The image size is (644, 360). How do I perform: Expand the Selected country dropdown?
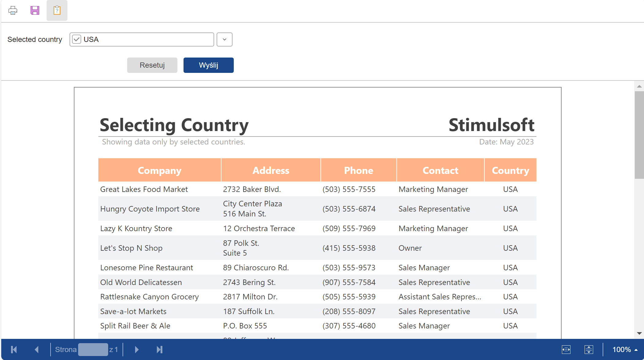tap(224, 39)
